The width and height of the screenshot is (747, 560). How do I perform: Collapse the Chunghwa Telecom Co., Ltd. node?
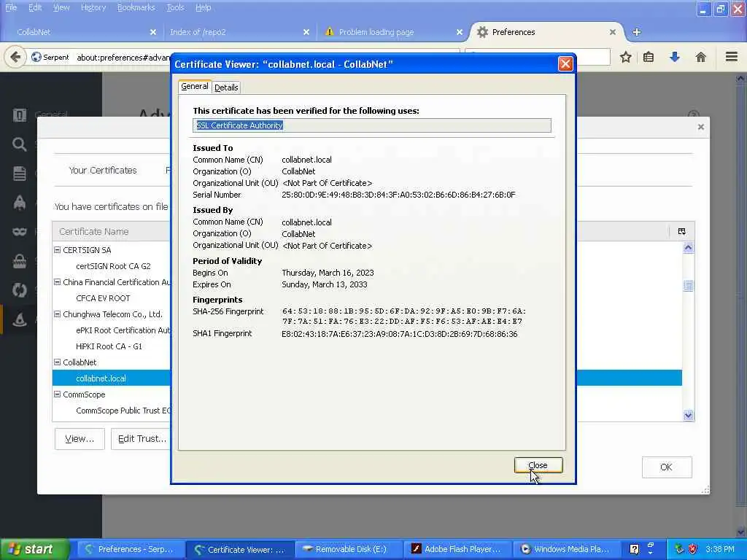57,314
